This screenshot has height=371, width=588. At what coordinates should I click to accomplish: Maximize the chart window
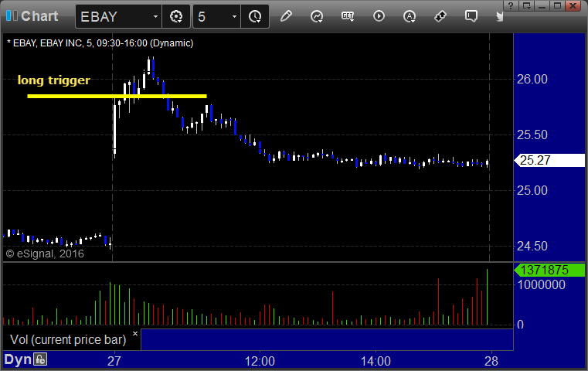(557, 5)
